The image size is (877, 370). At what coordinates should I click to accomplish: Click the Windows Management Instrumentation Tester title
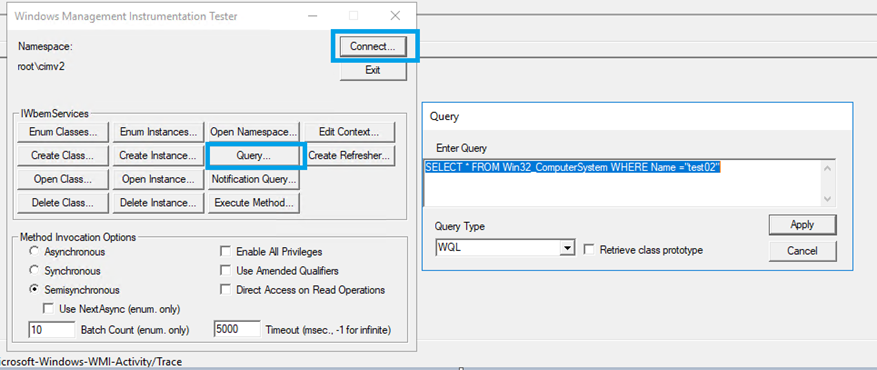(126, 17)
